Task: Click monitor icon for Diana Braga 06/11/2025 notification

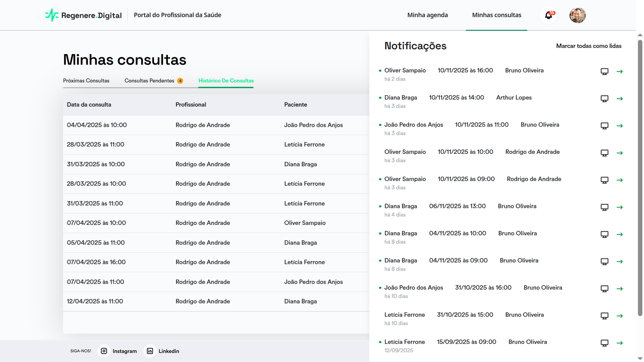Action: (x=604, y=207)
